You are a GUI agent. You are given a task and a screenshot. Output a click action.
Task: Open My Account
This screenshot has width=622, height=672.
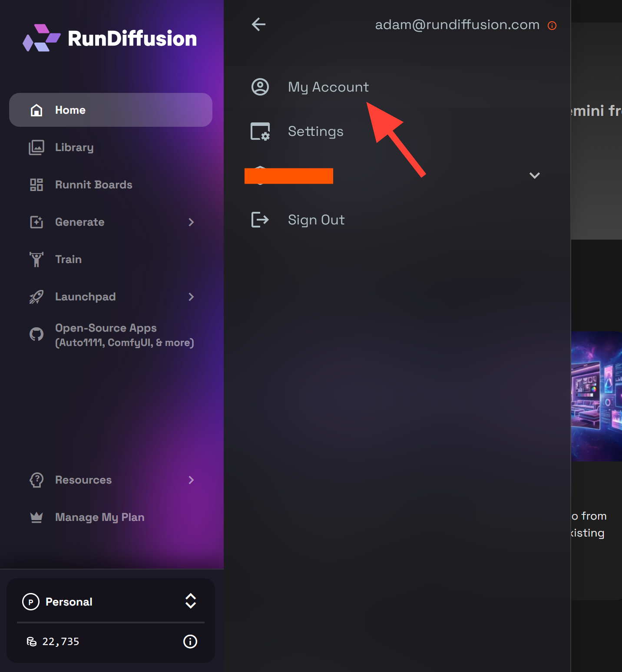click(x=328, y=87)
